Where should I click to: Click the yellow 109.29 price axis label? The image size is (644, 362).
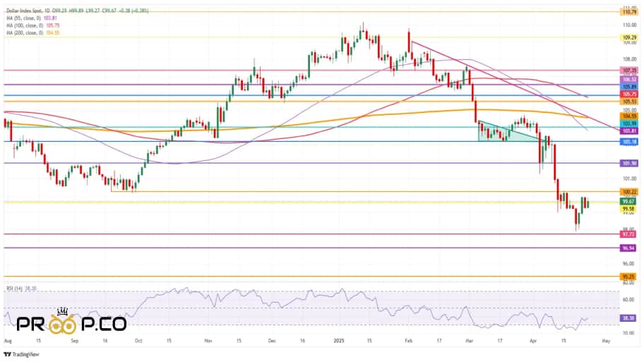click(629, 37)
